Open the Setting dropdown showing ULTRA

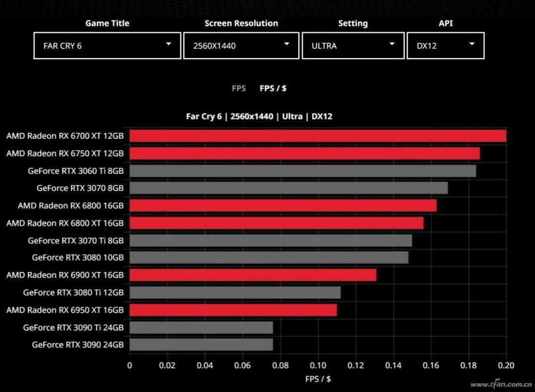click(353, 46)
